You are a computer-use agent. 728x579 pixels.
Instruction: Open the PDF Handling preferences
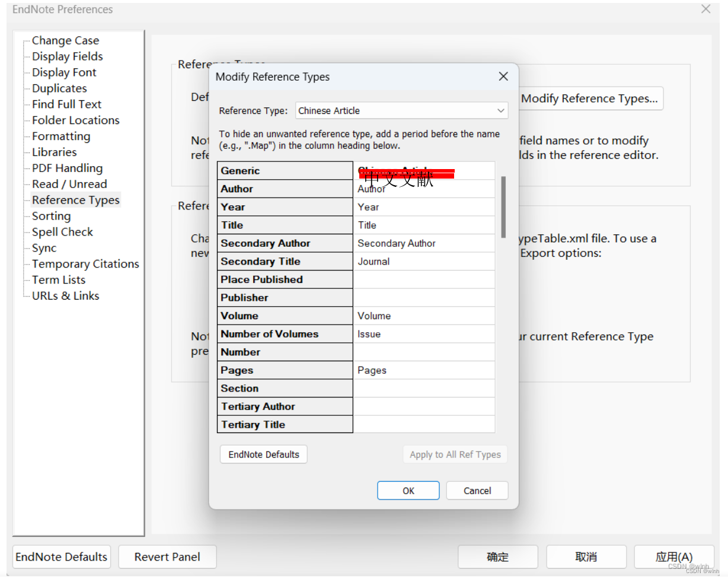(67, 168)
